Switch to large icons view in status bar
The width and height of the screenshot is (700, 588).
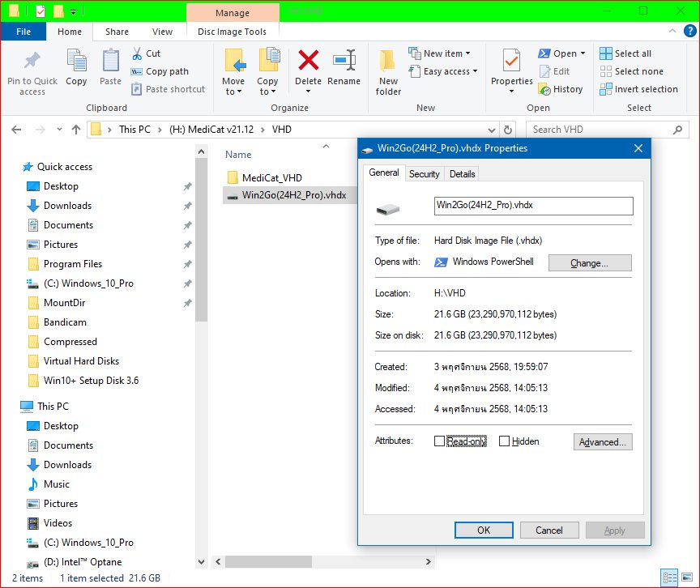tap(686, 577)
